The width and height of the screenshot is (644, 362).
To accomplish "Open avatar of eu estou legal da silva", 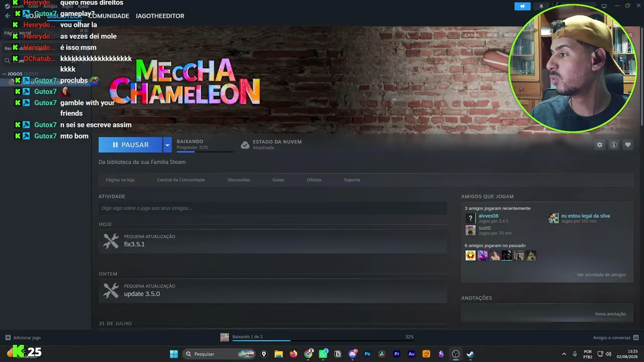I will [553, 218].
